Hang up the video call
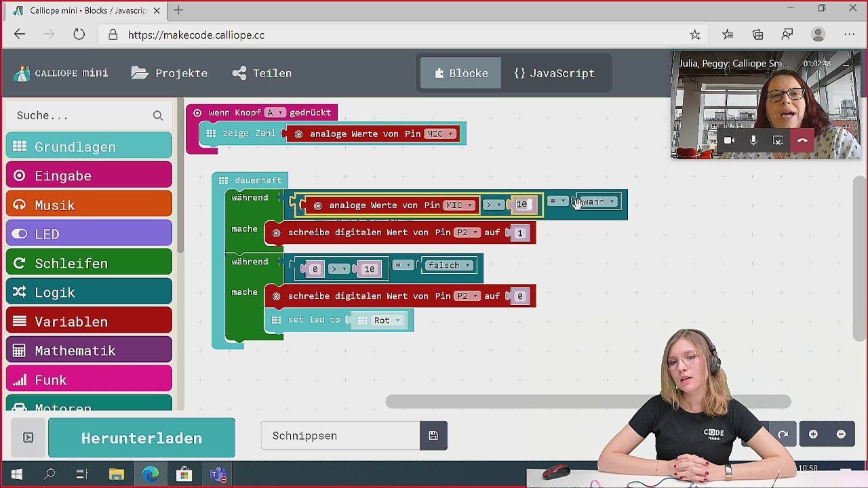Image resolution: width=868 pixels, height=488 pixels. pos(802,140)
